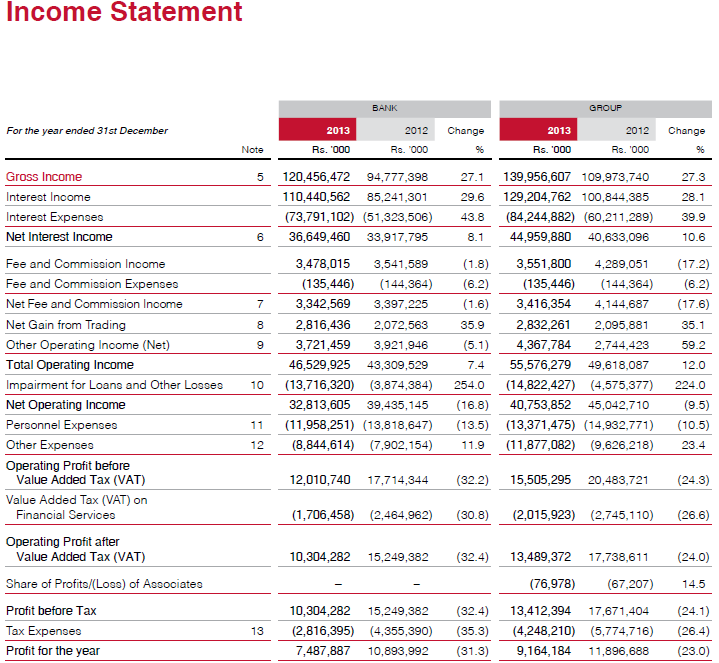Image resolution: width=719 pixels, height=663 pixels.
Task: Click the GROUP section header bar
Action: point(605,107)
